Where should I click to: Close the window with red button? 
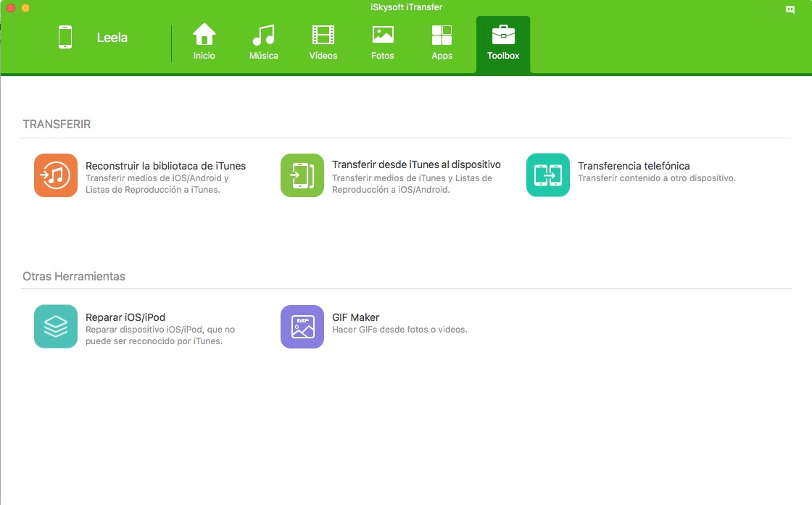[x=11, y=8]
